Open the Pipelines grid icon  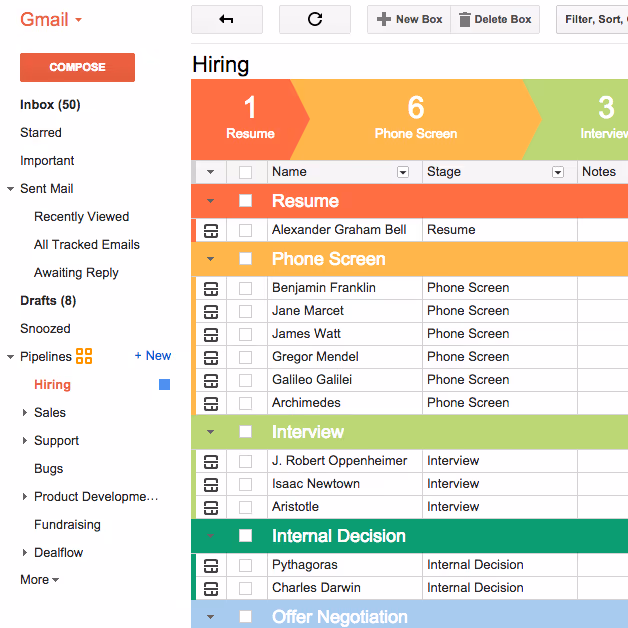(x=84, y=356)
